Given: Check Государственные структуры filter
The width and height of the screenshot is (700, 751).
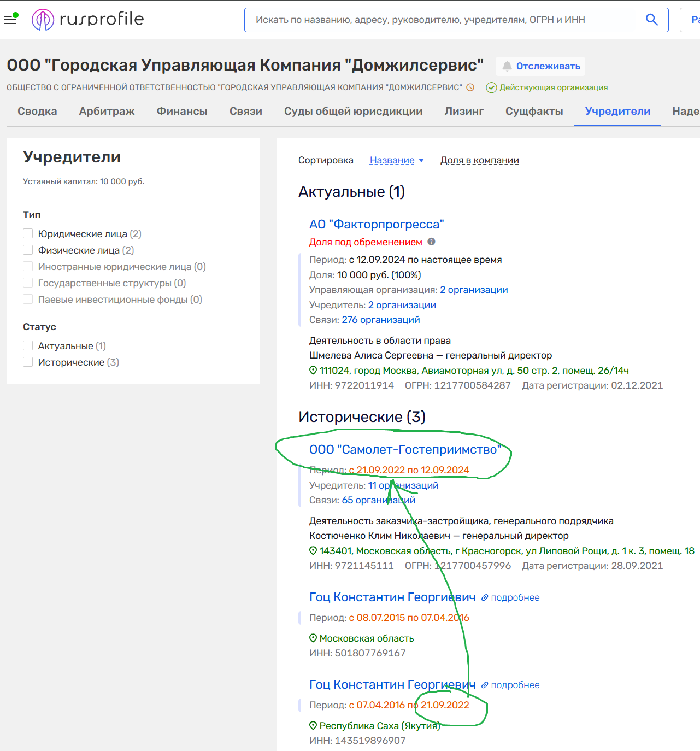Looking at the screenshot, I should 28,283.
